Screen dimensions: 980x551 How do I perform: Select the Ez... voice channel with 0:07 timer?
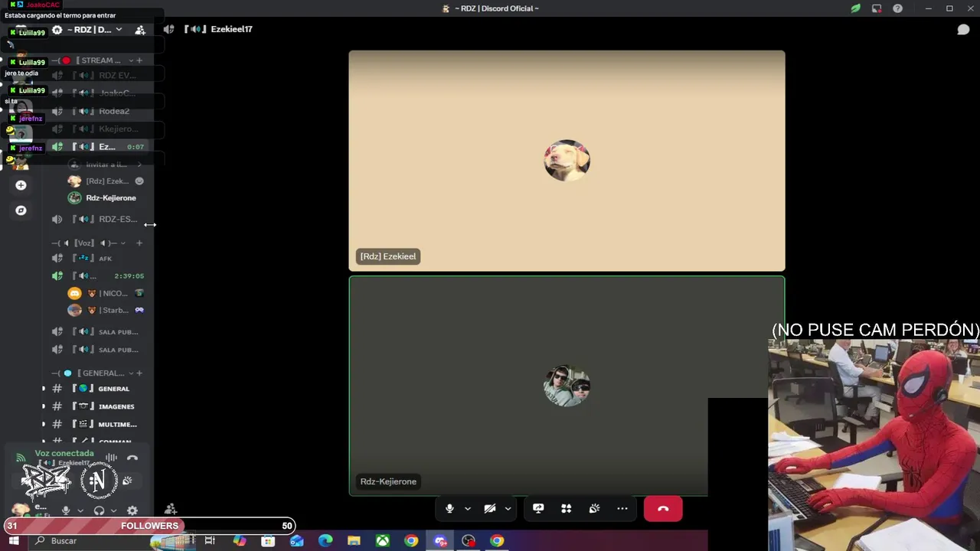[100, 147]
